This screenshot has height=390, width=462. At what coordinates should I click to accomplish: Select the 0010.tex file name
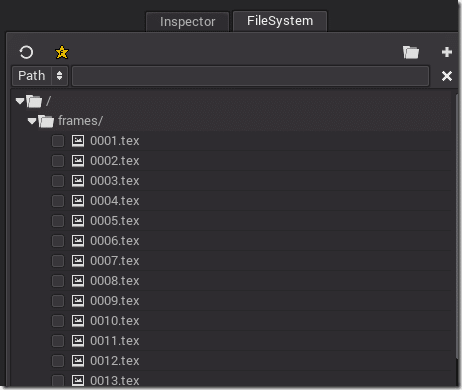[115, 321]
